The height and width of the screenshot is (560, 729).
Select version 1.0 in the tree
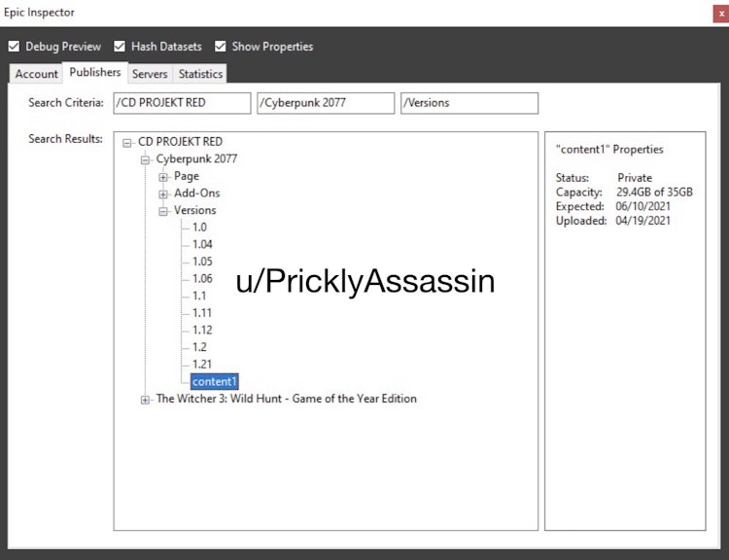point(199,227)
